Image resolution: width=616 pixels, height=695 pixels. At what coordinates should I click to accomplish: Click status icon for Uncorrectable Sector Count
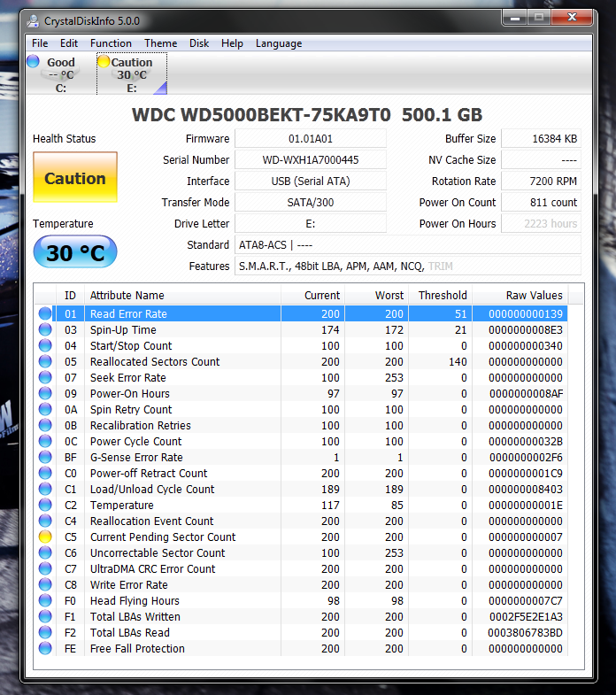(x=45, y=552)
